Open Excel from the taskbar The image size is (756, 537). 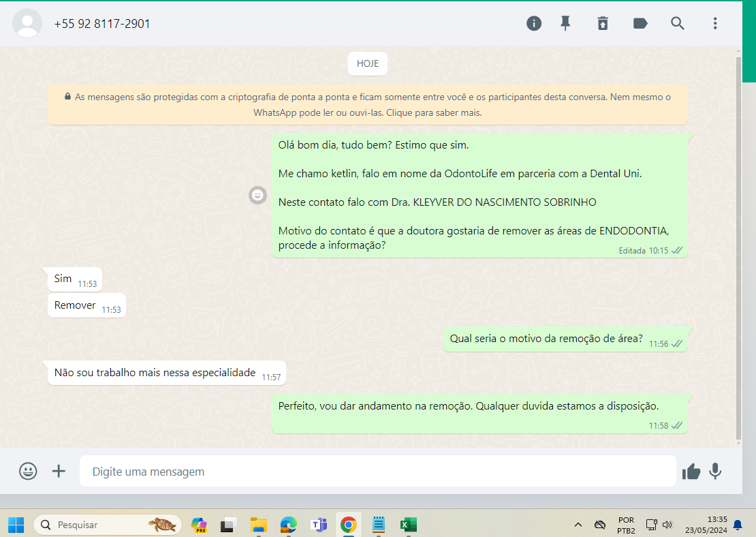coord(409,525)
